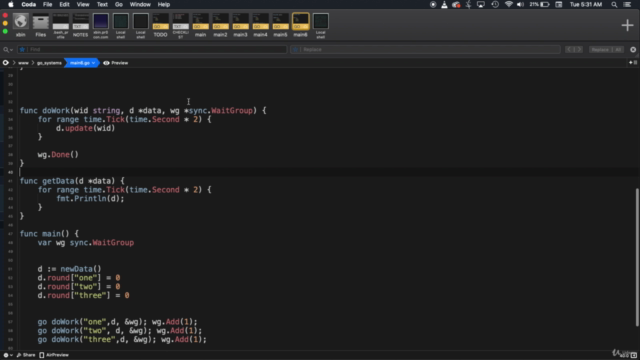Open the Wi-Fi menu icon

509,4
